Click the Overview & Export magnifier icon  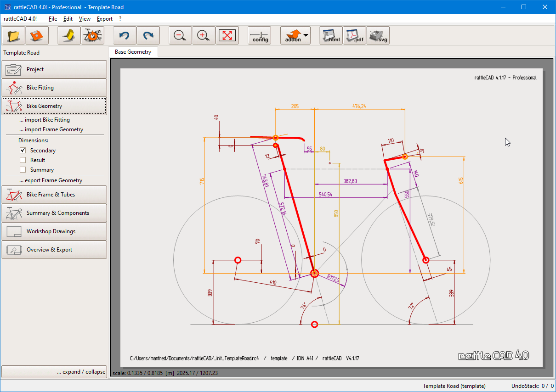[14, 250]
